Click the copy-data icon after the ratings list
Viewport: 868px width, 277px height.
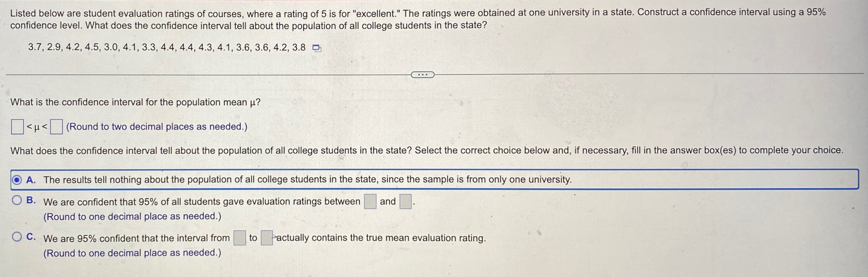316,48
